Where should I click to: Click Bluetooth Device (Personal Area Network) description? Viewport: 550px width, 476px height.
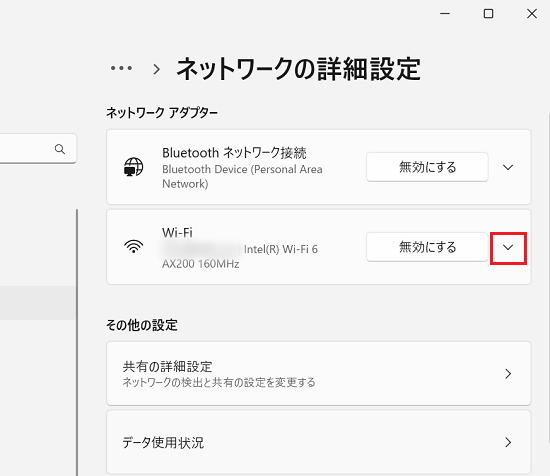(242, 176)
